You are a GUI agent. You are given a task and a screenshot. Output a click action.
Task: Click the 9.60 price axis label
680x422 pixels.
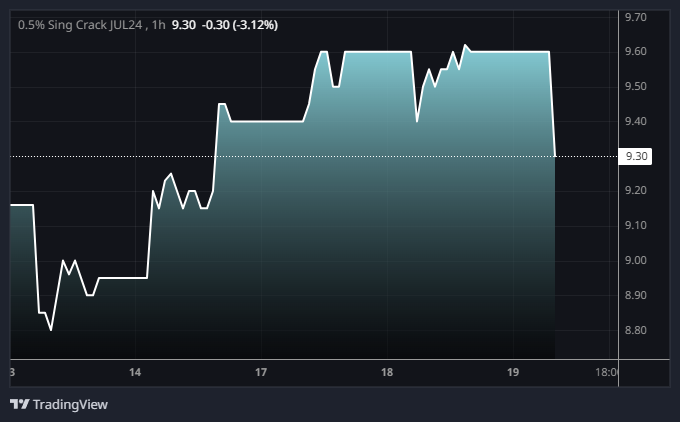point(635,52)
